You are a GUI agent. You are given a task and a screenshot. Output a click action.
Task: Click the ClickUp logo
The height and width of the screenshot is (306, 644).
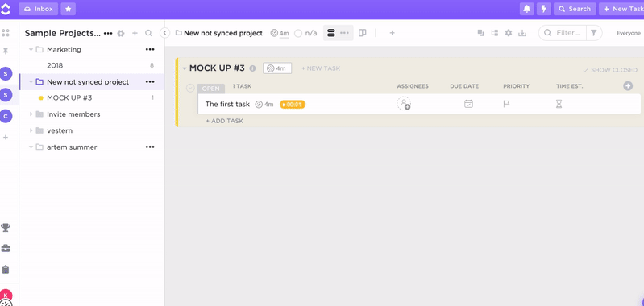point(6,9)
